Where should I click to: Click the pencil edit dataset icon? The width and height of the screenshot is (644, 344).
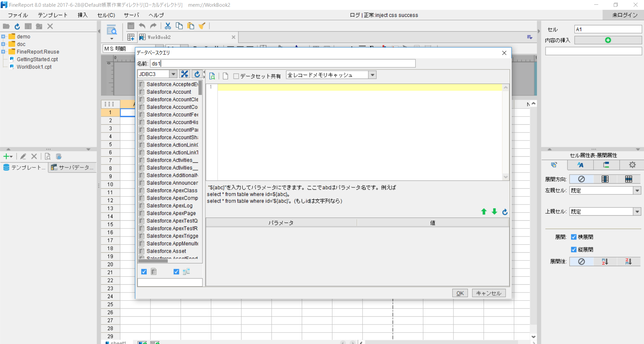click(x=23, y=156)
